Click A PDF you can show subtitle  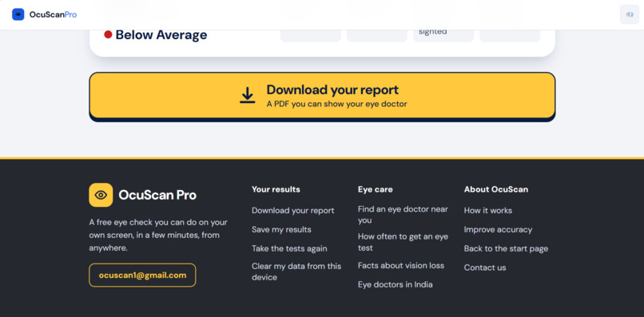point(337,105)
